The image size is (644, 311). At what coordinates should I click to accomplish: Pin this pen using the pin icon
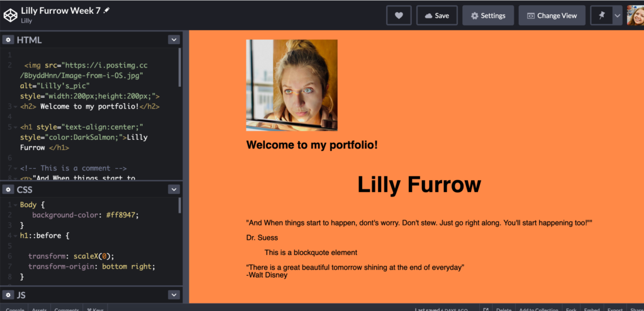[601, 16]
